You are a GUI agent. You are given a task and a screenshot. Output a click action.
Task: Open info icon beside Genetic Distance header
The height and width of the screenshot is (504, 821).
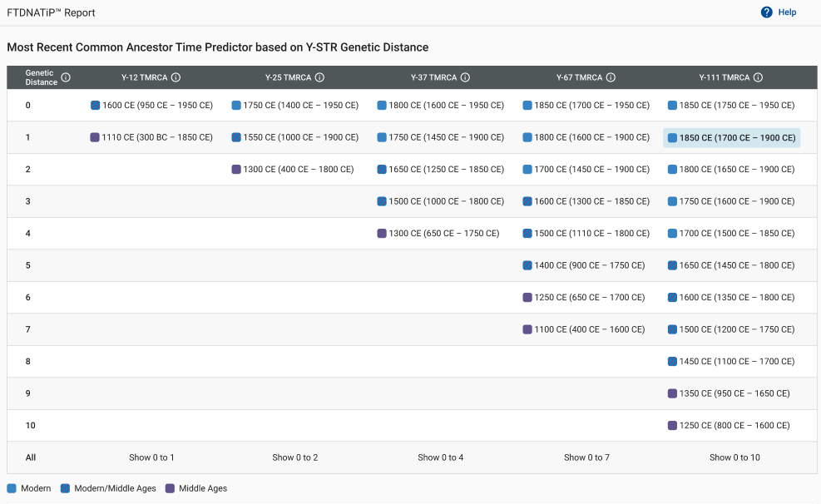(66, 77)
